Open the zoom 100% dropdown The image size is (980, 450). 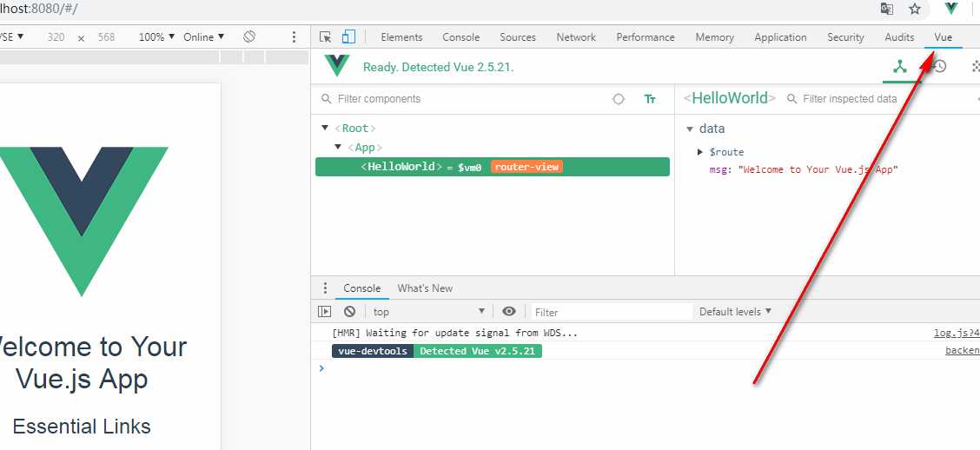point(157,36)
